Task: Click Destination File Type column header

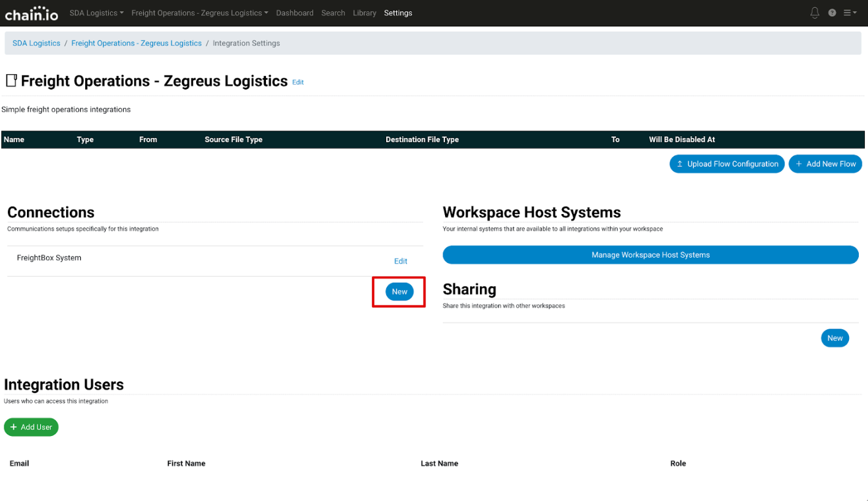Action: pos(422,140)
